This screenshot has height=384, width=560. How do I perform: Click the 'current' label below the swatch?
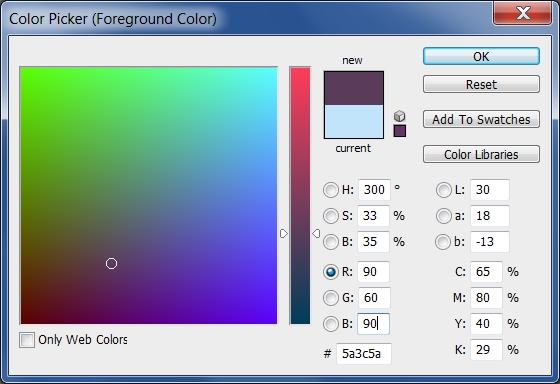[x=353, y=148]
